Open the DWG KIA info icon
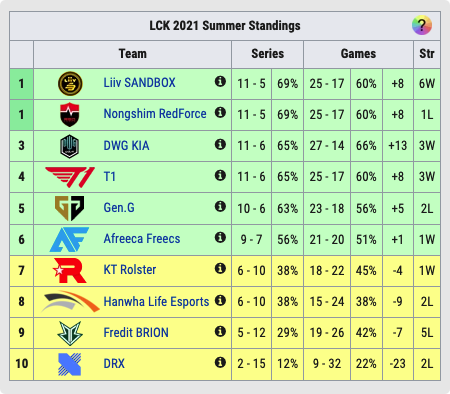Viewport: 450px width, 394px height. point(220,144)
